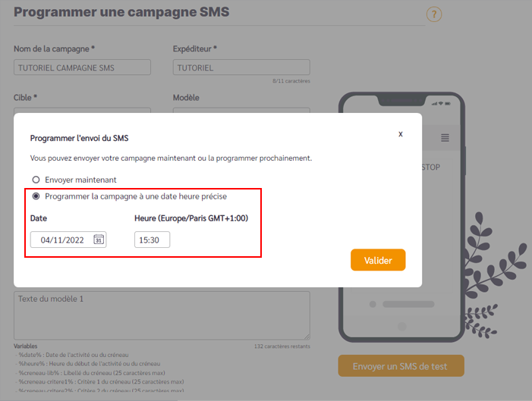Click the Texte du modèle 1 textarea
Screen dimensions: 532x401
pyautogui.click(x=162, y=315)
